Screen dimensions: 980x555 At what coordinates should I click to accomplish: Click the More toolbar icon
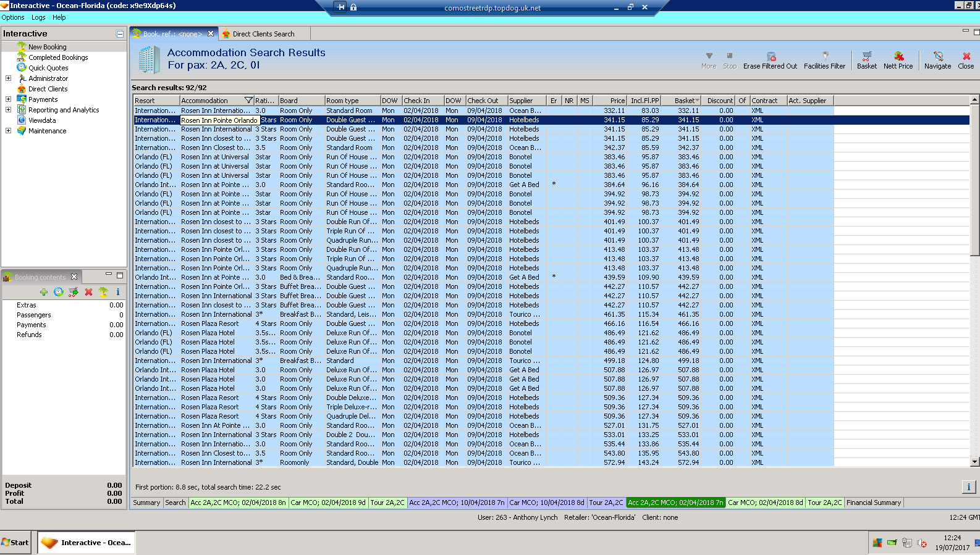(709, 60)
